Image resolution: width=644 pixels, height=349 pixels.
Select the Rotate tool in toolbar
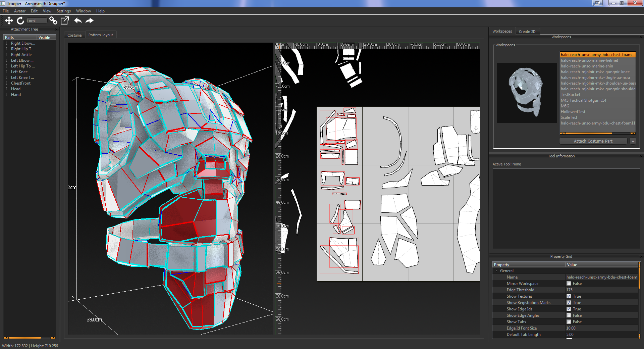(x=20, y=21)
